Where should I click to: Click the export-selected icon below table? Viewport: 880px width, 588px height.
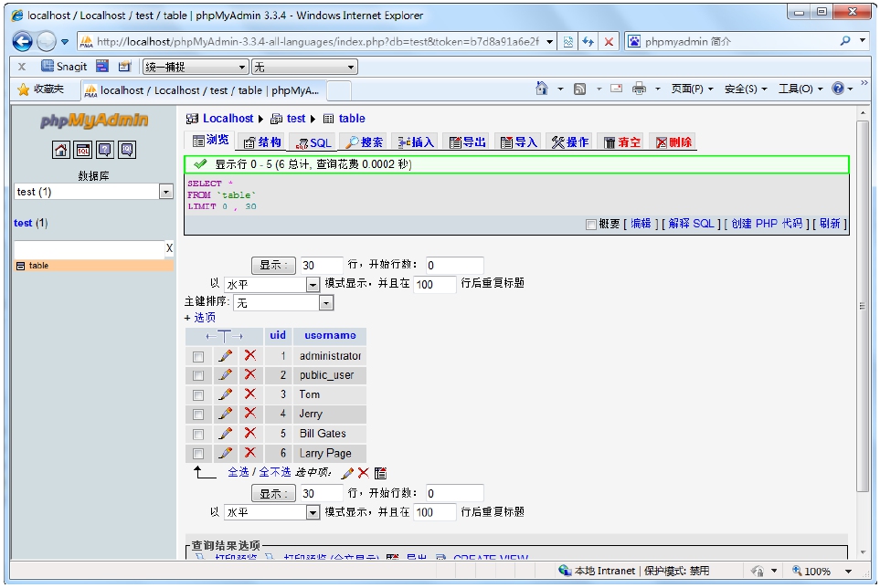380,473
